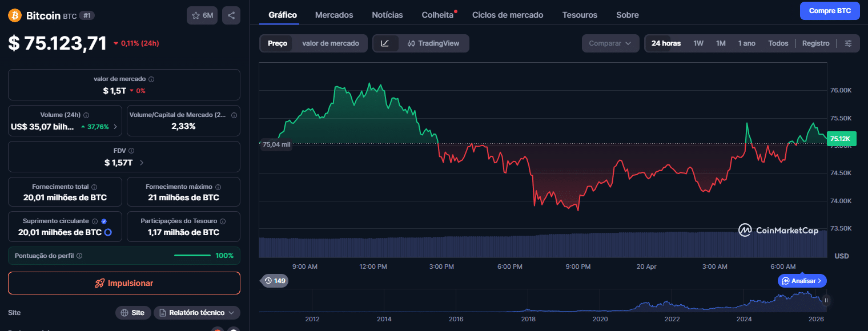Screen dimensions: 868x331
Task: Click the 149 history badge below the chart
Action: click(x=274, y=281)
